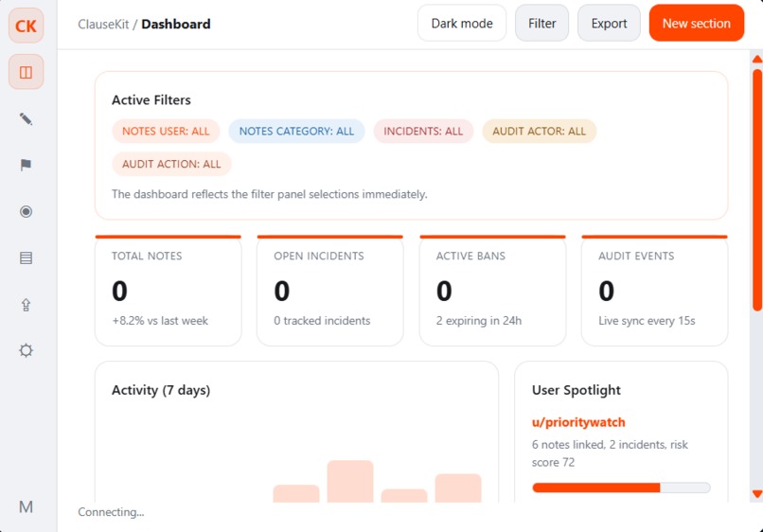Screen dimensions: 763x532
Task: Click the M avatar at sidebar bottom
Action: tap(26, 506)
